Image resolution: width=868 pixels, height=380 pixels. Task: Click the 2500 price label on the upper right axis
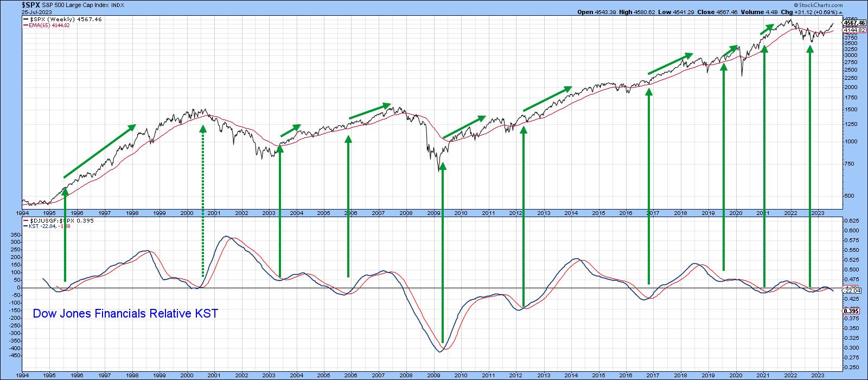click(851, 69)
